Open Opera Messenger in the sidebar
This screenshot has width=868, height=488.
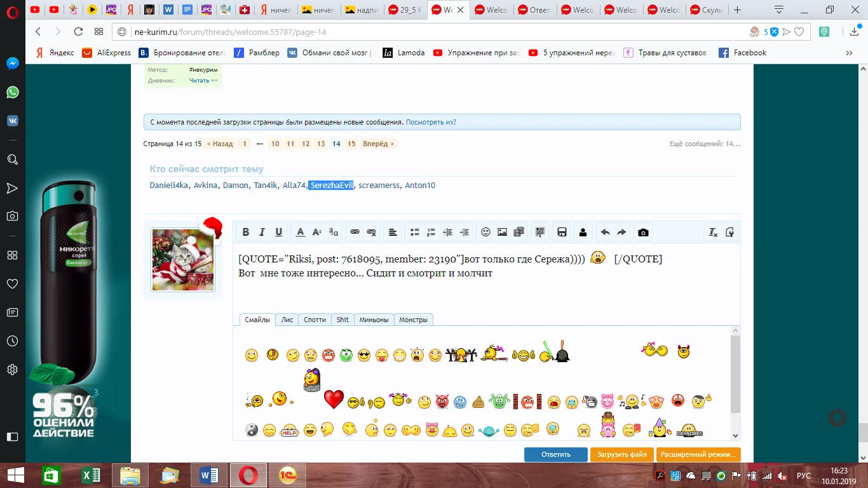point(12,64)
